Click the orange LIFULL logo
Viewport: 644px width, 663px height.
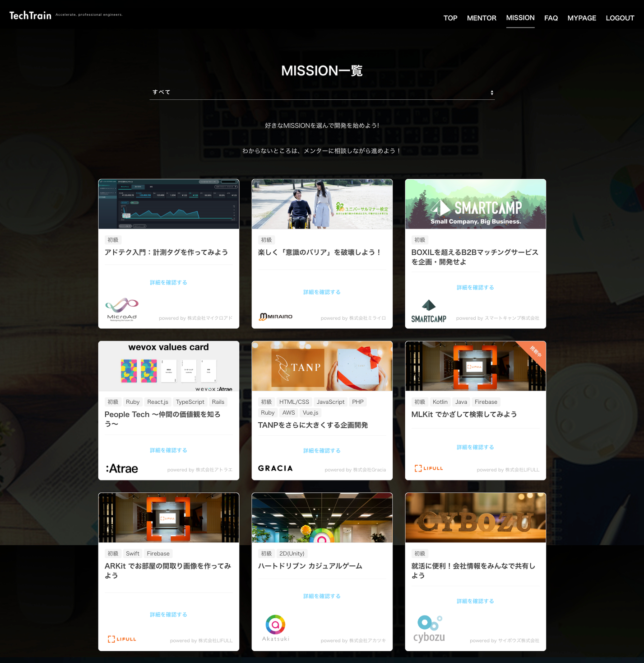[x=428, y=468]
